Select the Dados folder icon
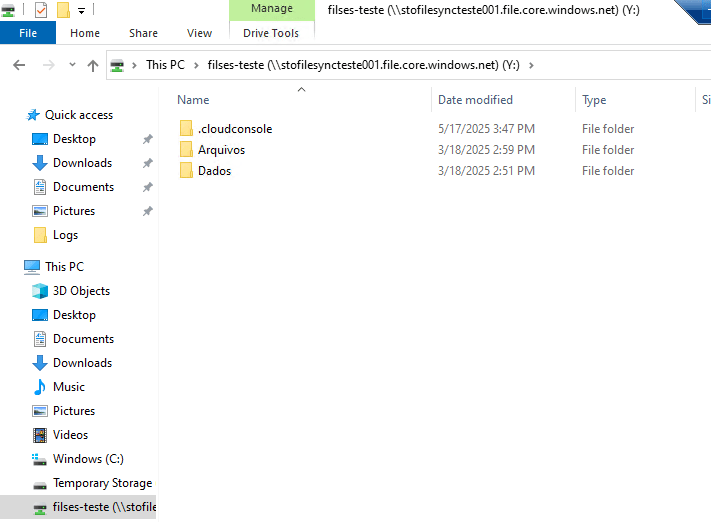 pos(186,171)
